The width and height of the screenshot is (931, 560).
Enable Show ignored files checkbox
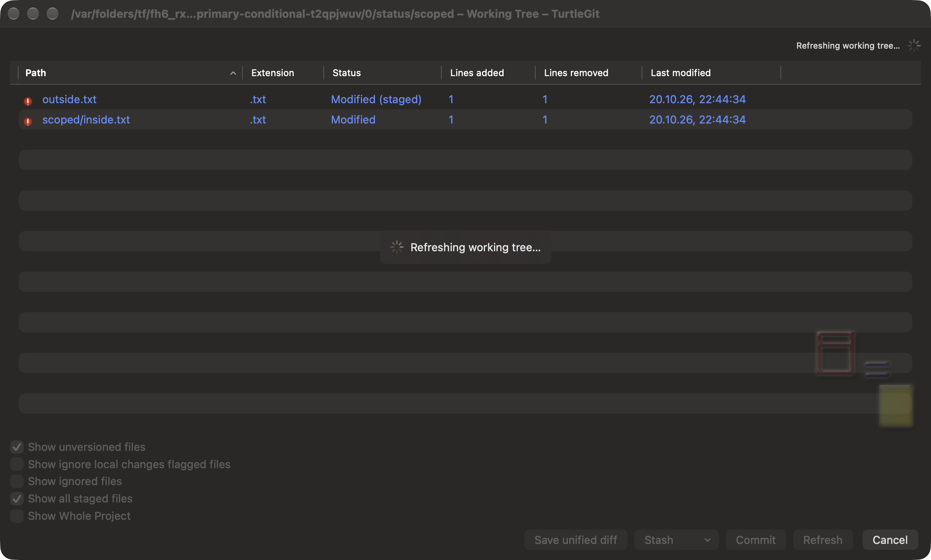(17, 481)
